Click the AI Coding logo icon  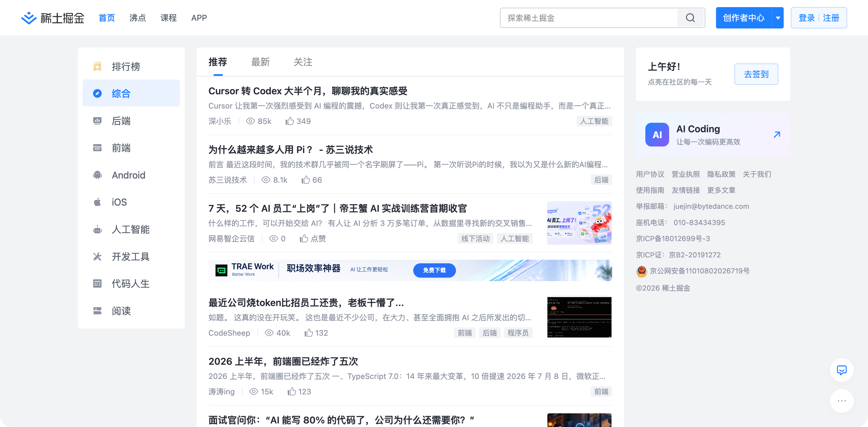(x=657, y=135)
